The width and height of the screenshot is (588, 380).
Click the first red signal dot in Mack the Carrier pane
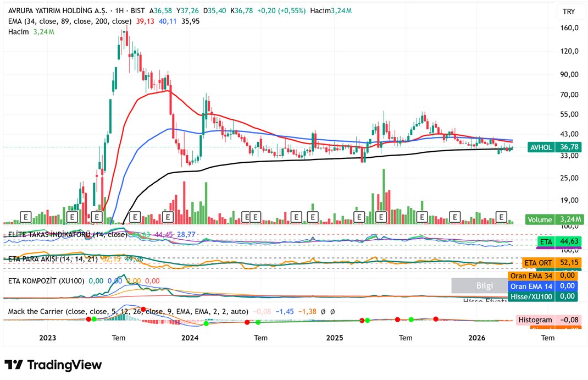coord(88,319)
